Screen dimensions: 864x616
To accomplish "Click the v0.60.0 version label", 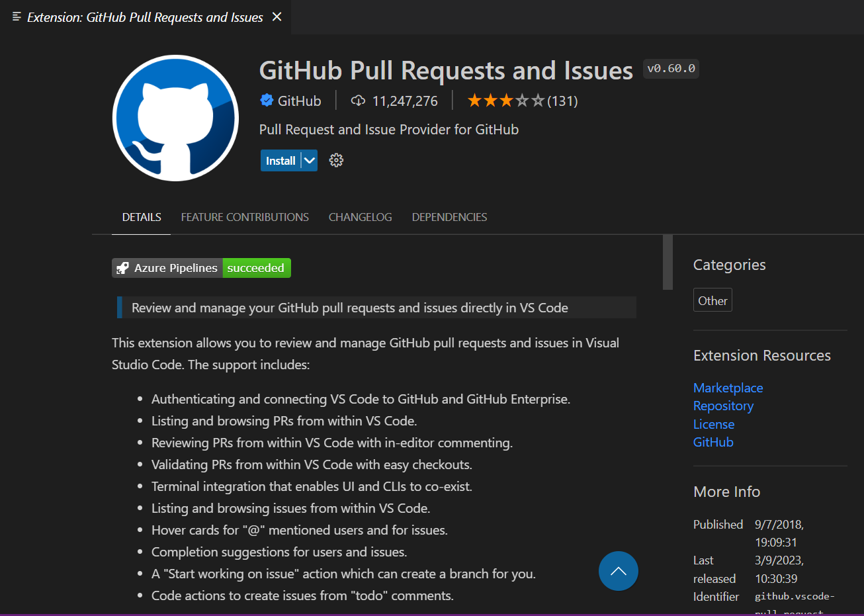I will point(671,69).
